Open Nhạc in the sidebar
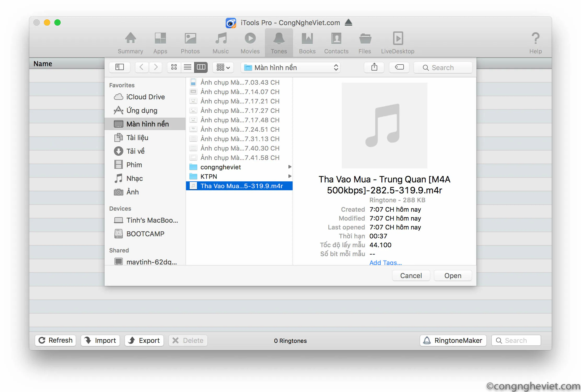The image size is (581, 392). point(145,178)
